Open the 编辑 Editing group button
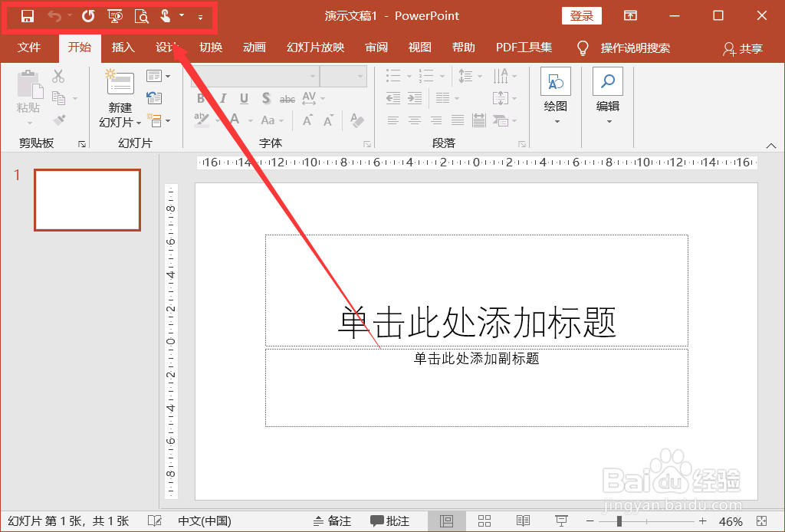785x532 pixels. [x=608, y=96]
